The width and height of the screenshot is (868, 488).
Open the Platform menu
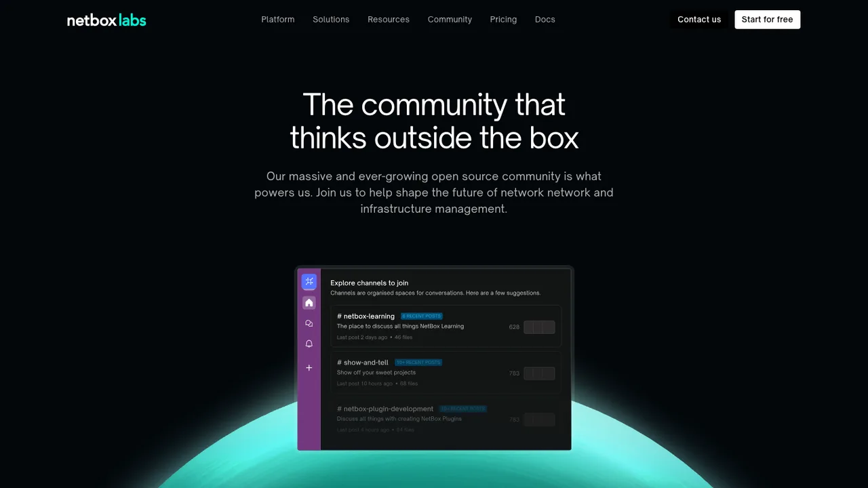(x=278, y=20)
